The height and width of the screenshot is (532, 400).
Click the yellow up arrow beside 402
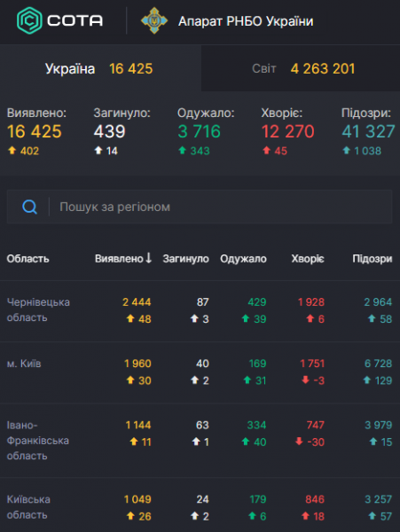[12, 150]
